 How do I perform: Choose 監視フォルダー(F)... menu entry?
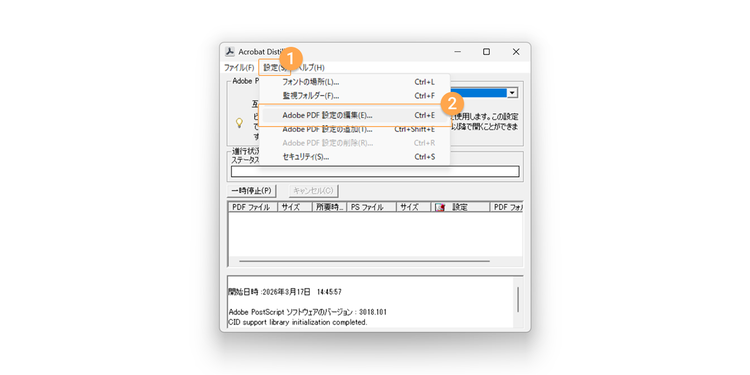[354, 96]
